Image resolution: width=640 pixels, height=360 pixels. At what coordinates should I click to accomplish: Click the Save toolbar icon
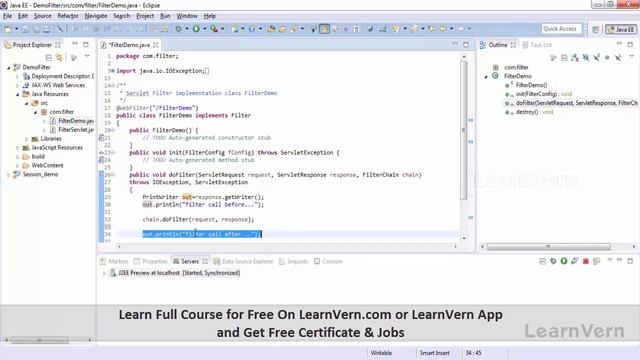pos(25,29)
